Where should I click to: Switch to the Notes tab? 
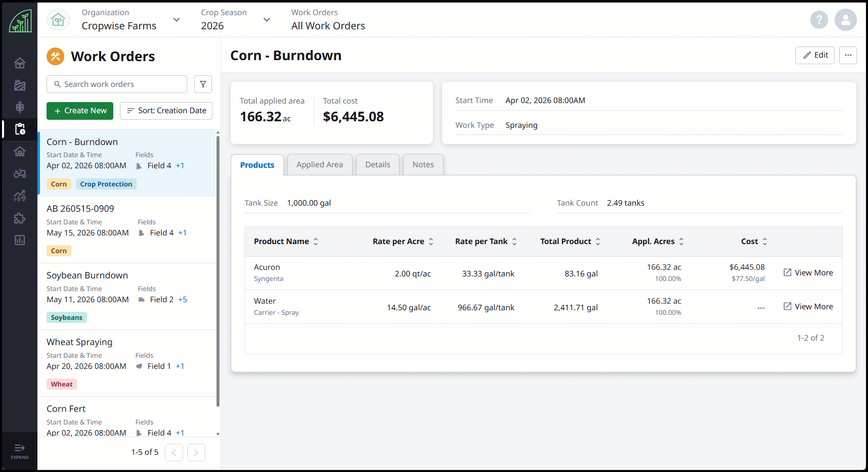pos(423,165)
